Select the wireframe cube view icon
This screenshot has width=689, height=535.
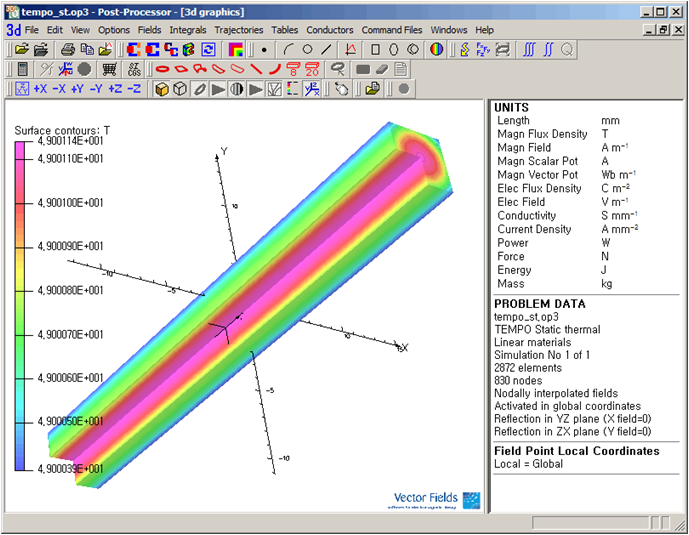[x=179, y=89]
